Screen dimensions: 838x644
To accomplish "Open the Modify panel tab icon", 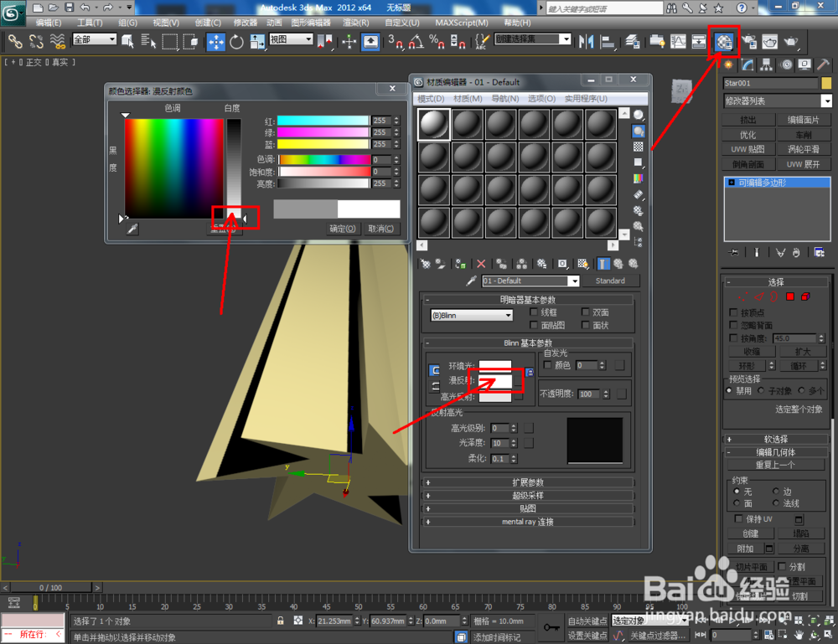I will (x=747, y=65).
